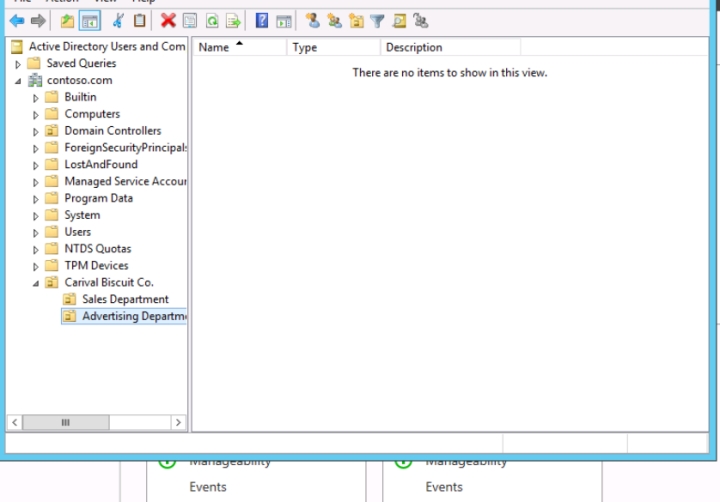Click the Create new user icon

tap(312, 21)
